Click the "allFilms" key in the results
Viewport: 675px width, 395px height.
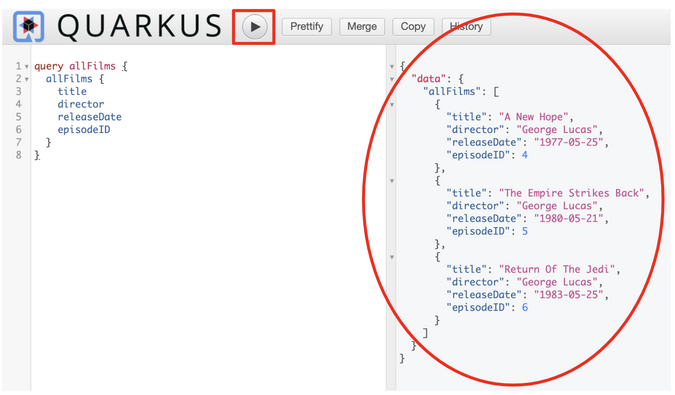click(x=452, y=91)
